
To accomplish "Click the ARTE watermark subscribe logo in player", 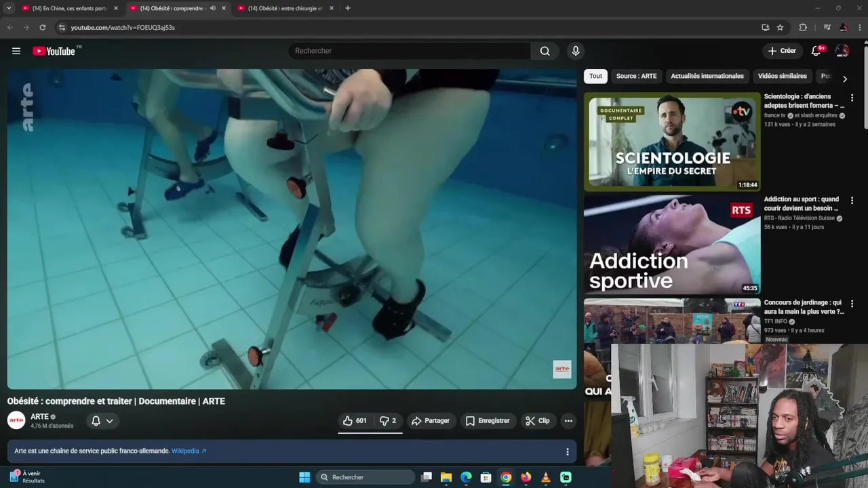I will [x=562, y=369].
